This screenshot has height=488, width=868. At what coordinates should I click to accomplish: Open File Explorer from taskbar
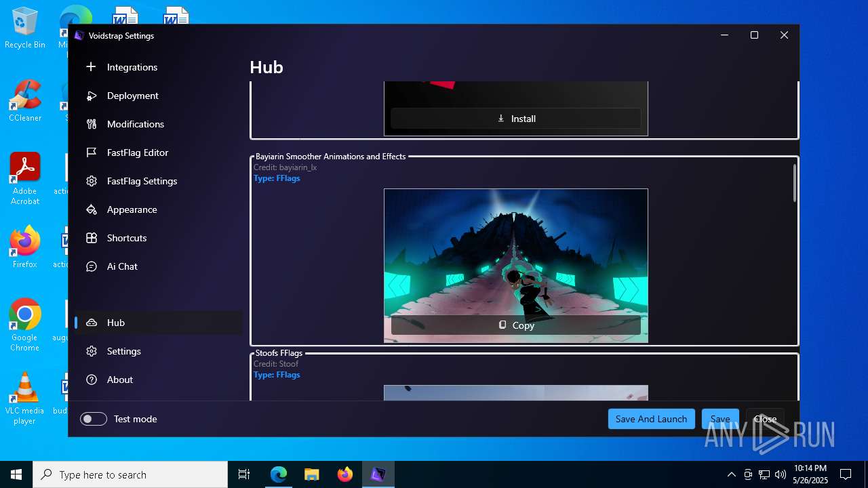(312, 474)
